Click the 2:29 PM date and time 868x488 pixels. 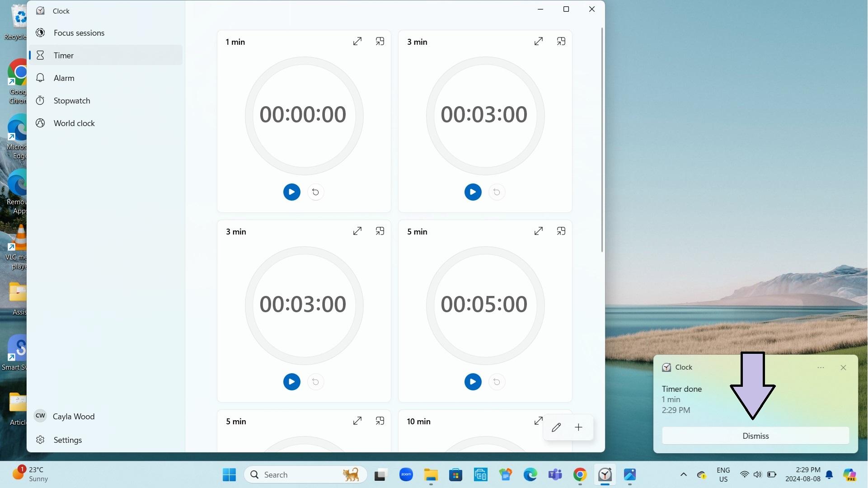803,475
